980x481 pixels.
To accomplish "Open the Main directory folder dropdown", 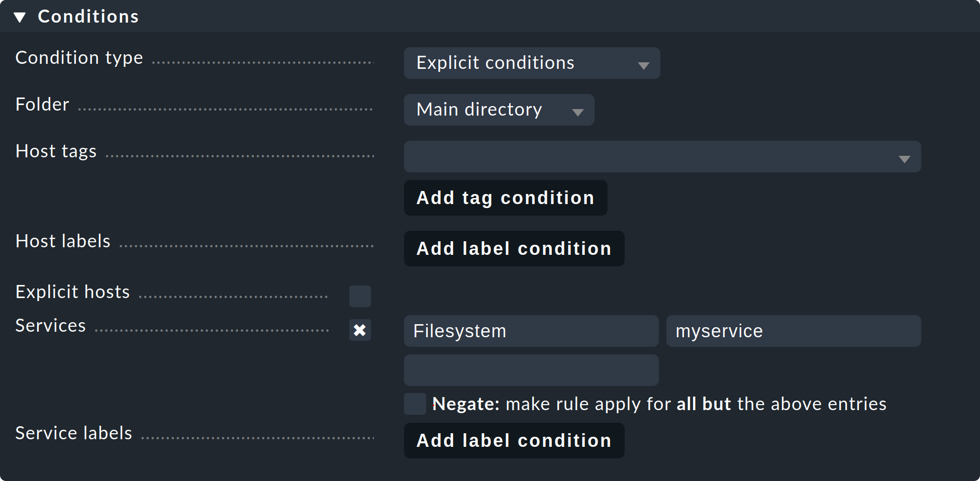I will pos(499,110).
